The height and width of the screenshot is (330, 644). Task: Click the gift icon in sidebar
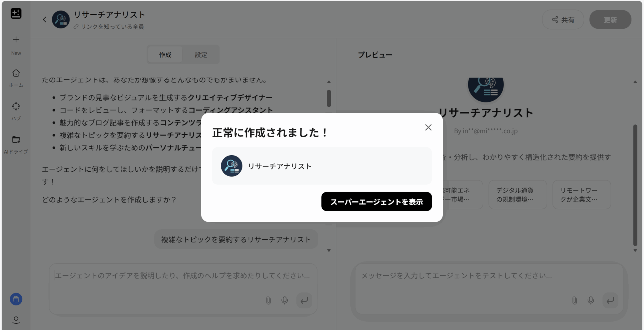click(x=16, y=299)
